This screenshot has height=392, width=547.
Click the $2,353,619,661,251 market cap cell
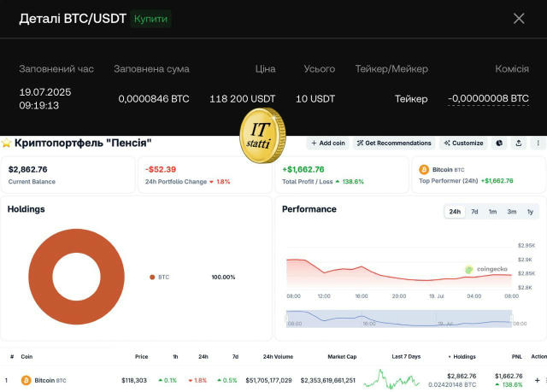tap(328, 380)
